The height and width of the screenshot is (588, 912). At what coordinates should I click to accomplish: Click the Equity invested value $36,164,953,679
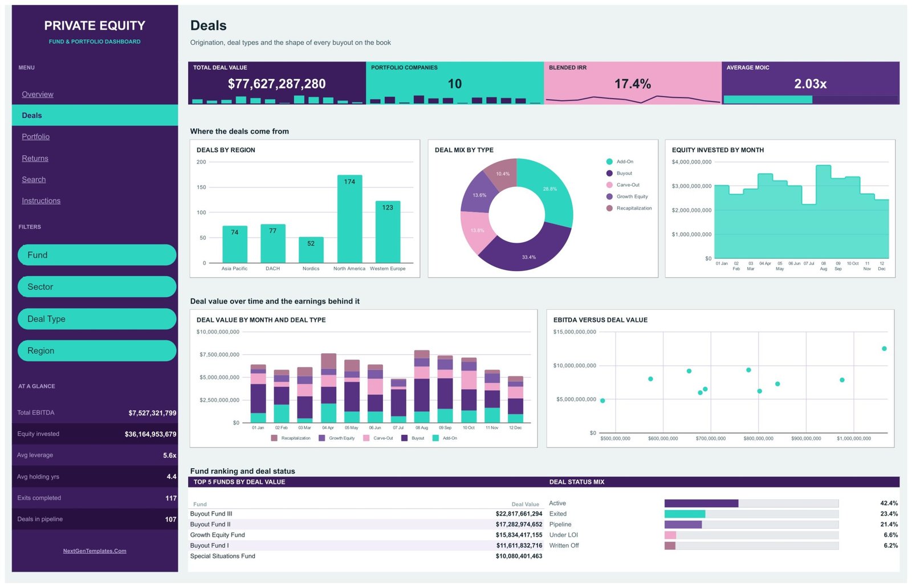(150, 434)
